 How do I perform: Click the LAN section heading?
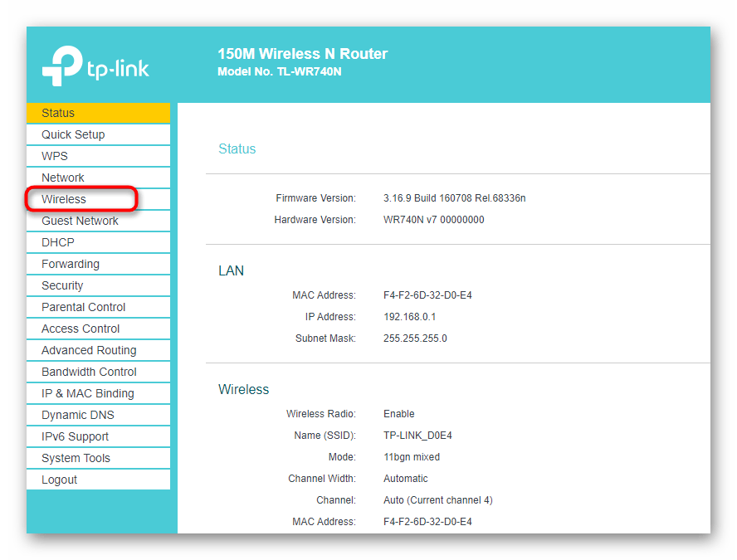[x=232, y=271]
